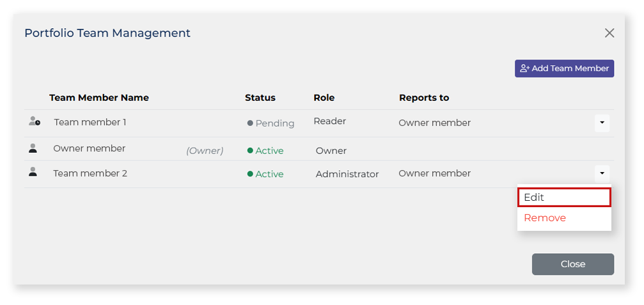Click the 'Team Member Name' column header
Image resolution: width=644 pixels, height=305 pixels.
(99, 98)
